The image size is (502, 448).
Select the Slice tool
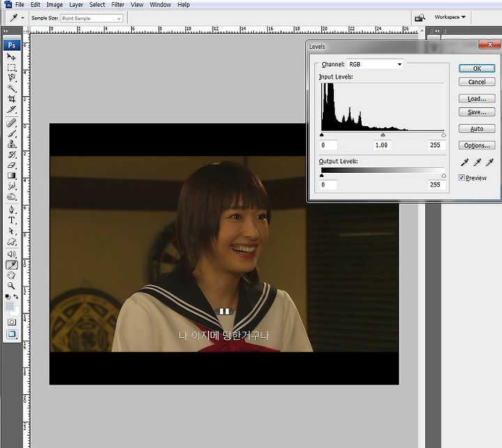click(x=11, y=109)
